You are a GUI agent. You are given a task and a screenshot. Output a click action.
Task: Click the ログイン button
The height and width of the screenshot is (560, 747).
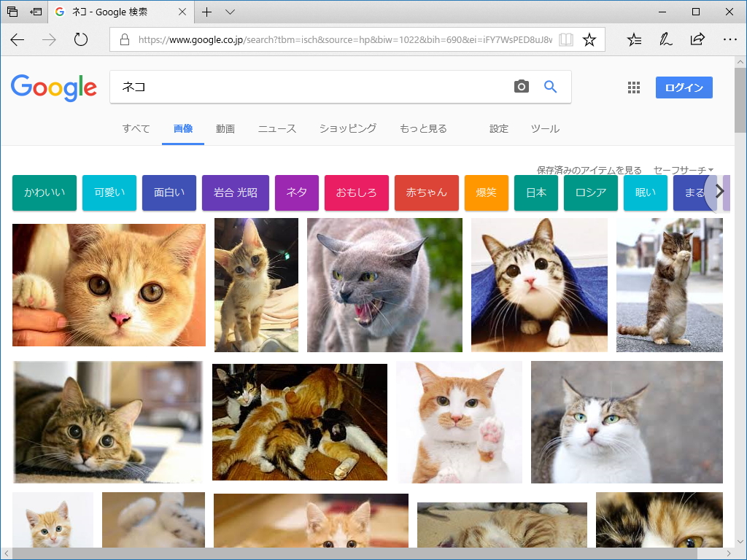tap(684, 87)
